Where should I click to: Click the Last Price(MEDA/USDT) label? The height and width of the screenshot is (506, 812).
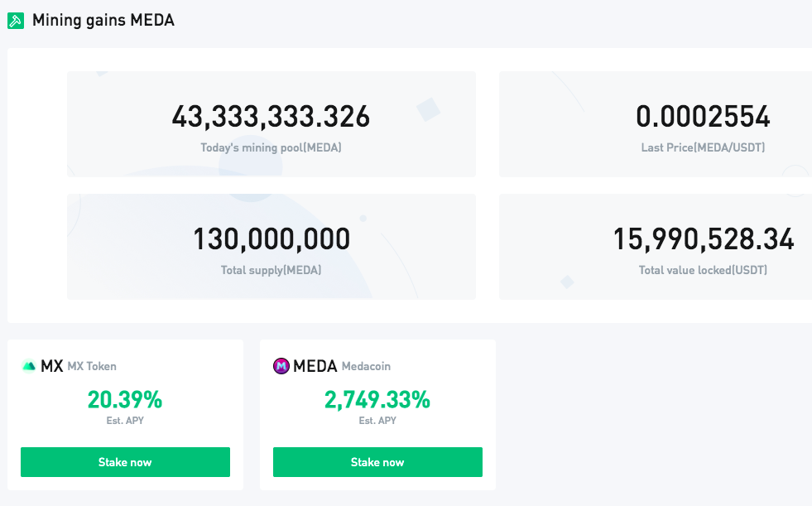703,147
